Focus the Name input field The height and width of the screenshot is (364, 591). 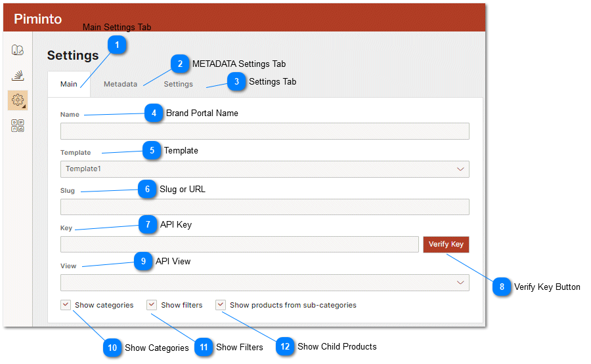[x=265, y=131]
